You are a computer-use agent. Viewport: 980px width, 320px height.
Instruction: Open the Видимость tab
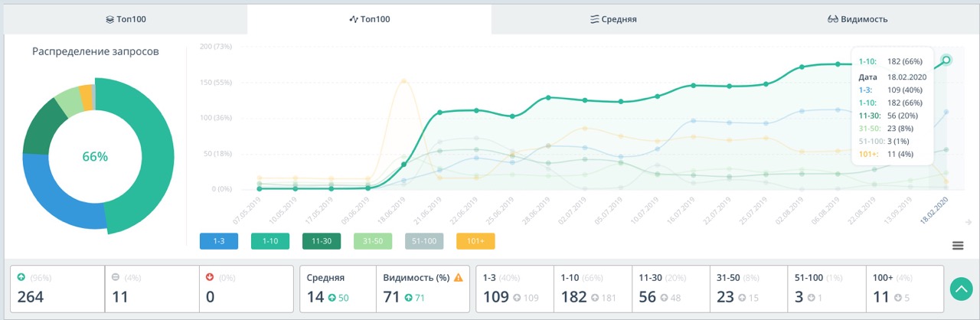pos(857,20)
